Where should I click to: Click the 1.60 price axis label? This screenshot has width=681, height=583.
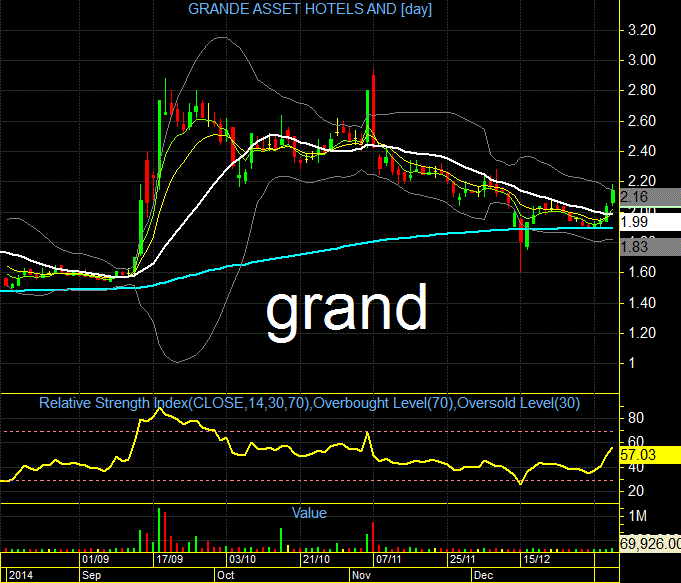coord(641,272)
